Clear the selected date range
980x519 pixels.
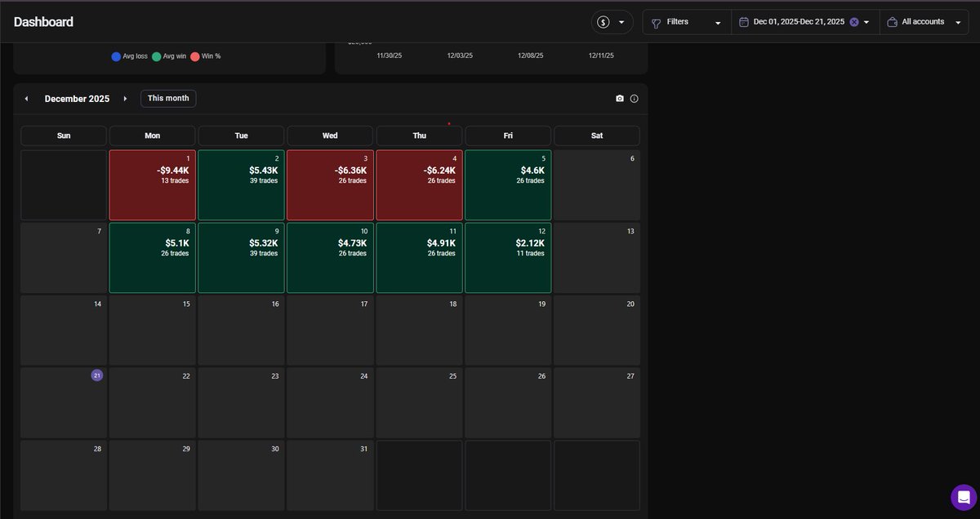tap(854, 22)
